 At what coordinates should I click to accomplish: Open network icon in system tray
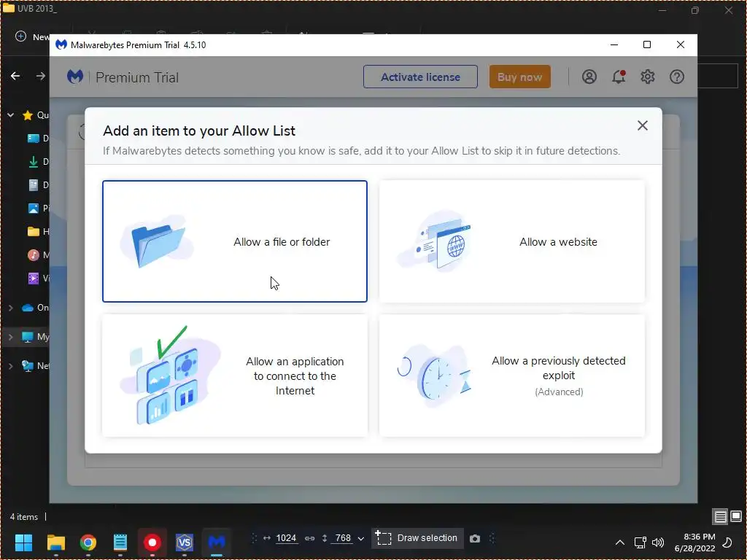(x=640, y=542)
